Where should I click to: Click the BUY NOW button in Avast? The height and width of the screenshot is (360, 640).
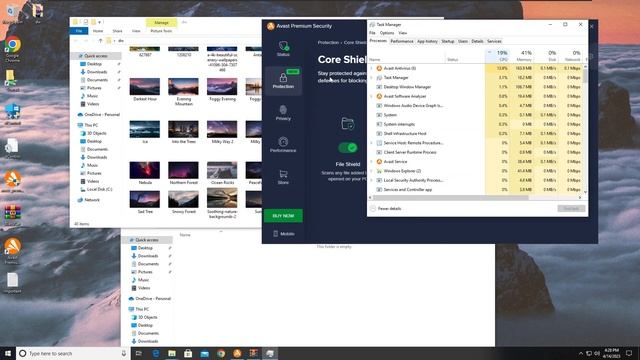click(283, 216)
